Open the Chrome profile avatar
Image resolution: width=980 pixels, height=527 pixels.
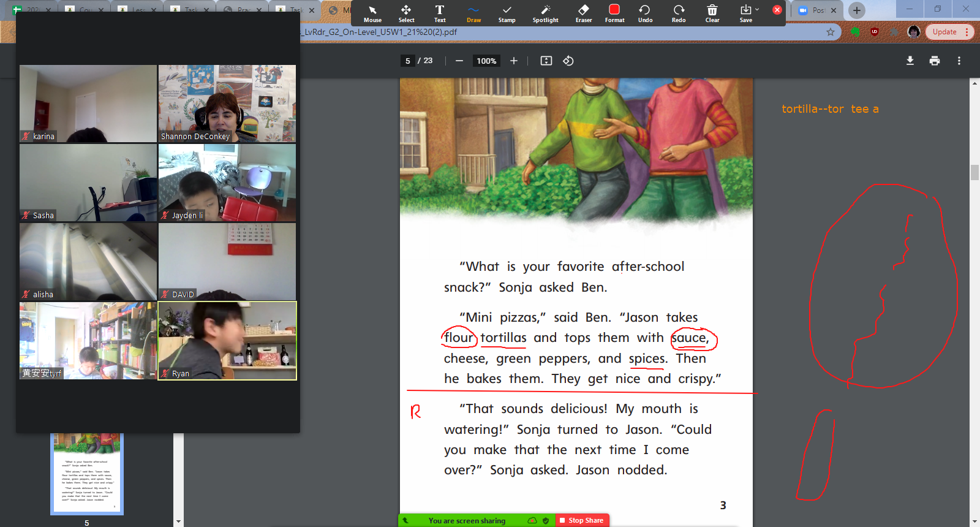click(x=914, y=32)
